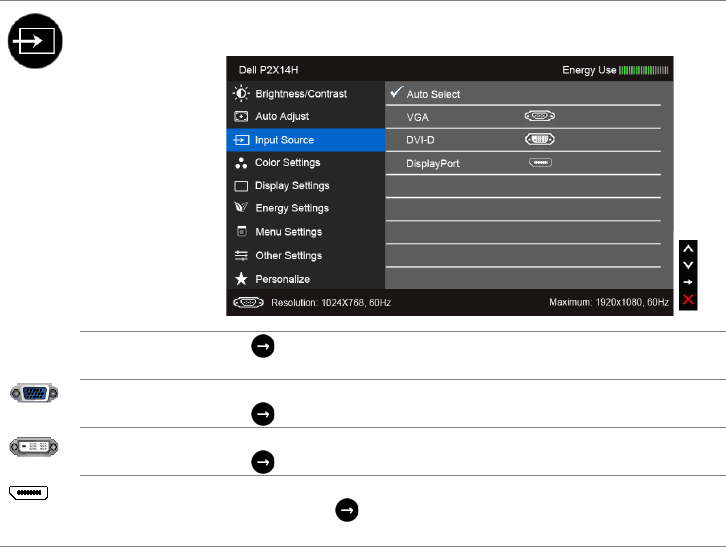The height and width of the screenshot is (547, 726).
Task: Click the red X exit button
Action: click(688, 300)
